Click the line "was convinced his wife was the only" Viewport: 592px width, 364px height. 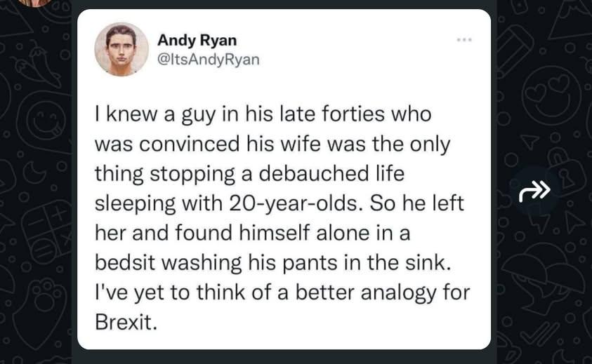[272, 143]
